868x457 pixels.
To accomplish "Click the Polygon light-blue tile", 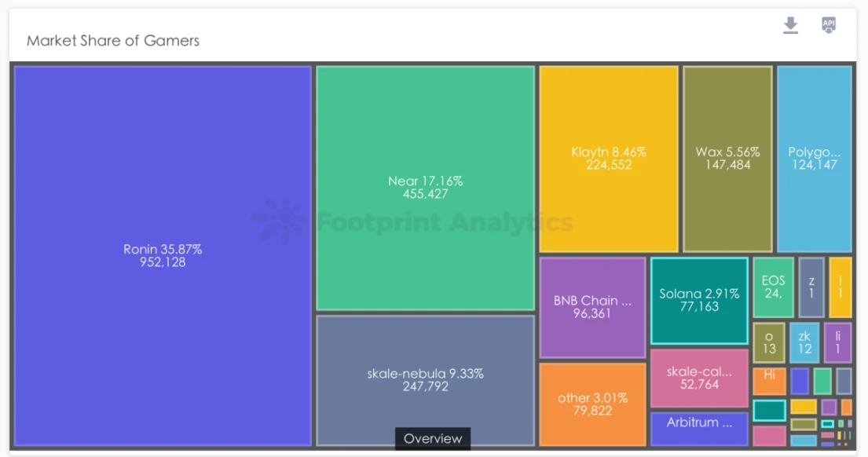I will [814, 159].
